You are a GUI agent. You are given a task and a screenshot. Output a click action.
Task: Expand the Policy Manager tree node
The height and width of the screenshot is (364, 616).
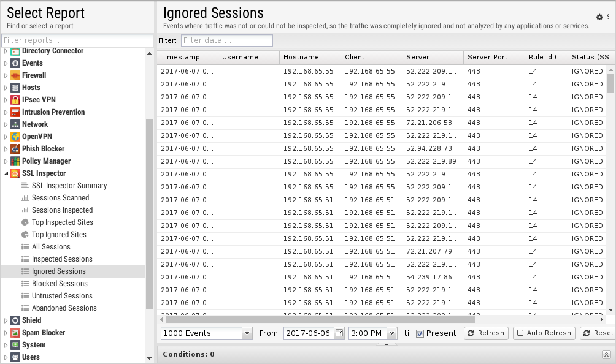pyautogui.click(x=6, y=161)
